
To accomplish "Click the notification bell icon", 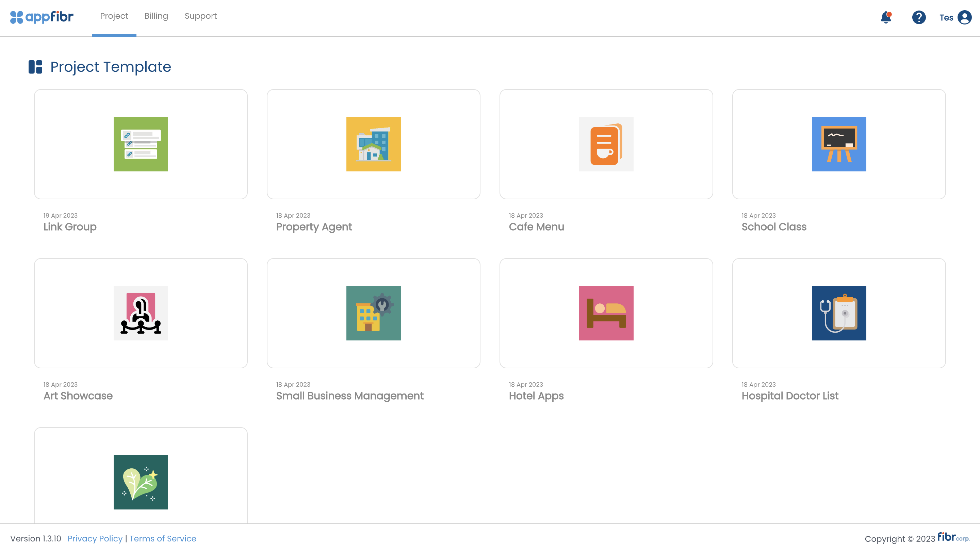I will [886, 17].
